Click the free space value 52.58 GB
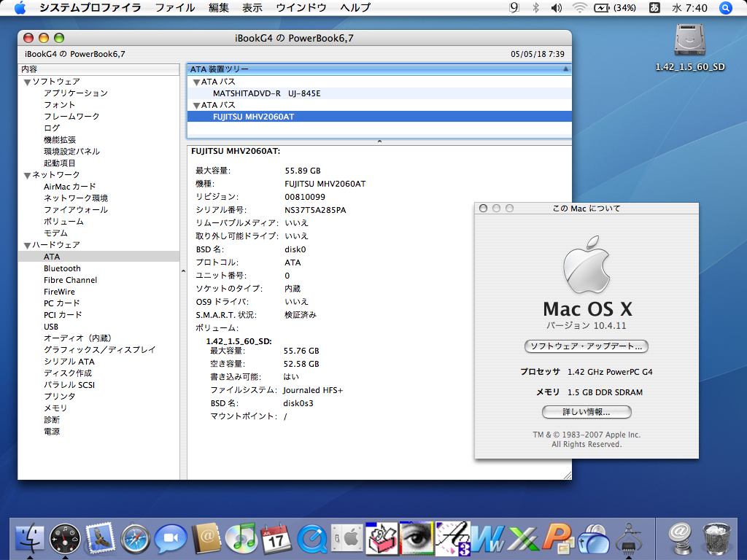 coord(301,364)
